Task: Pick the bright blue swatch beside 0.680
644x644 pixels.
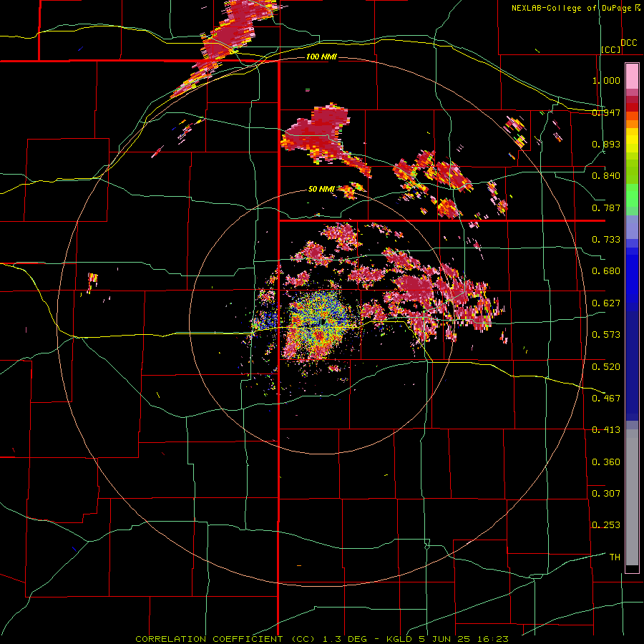Action: point(632,275)
